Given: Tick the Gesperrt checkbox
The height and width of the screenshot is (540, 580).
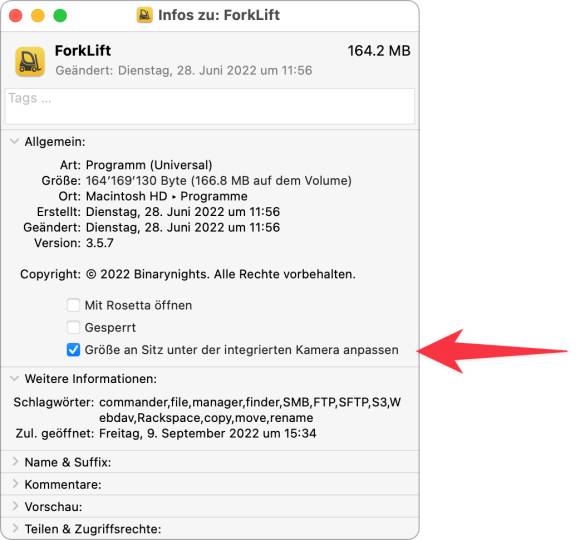Looking at the screenshot, I should pos(73,327).
